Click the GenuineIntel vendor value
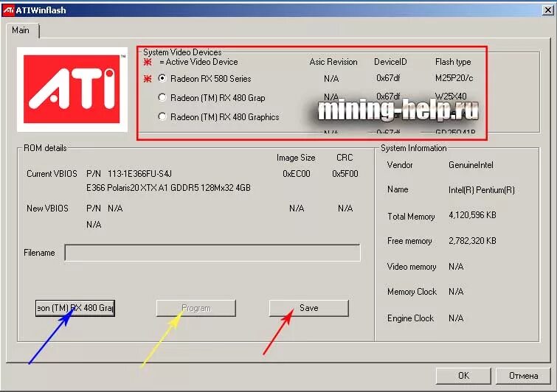The image size is (557, 392). click(471, 165)
